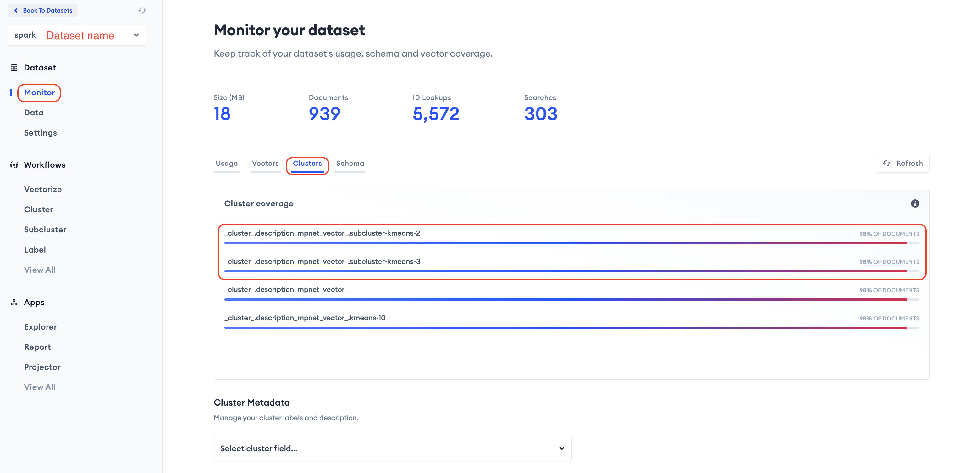This screenshot has height=473, width=980.
Task: Click the Apps section icon
Action: point(14,302)
